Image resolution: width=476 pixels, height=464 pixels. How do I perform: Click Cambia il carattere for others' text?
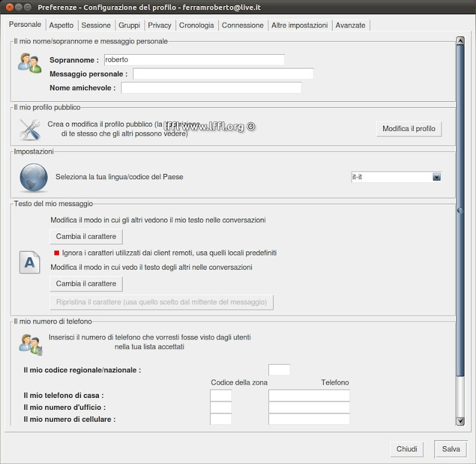pyautogui.click(x=86, y=284)
